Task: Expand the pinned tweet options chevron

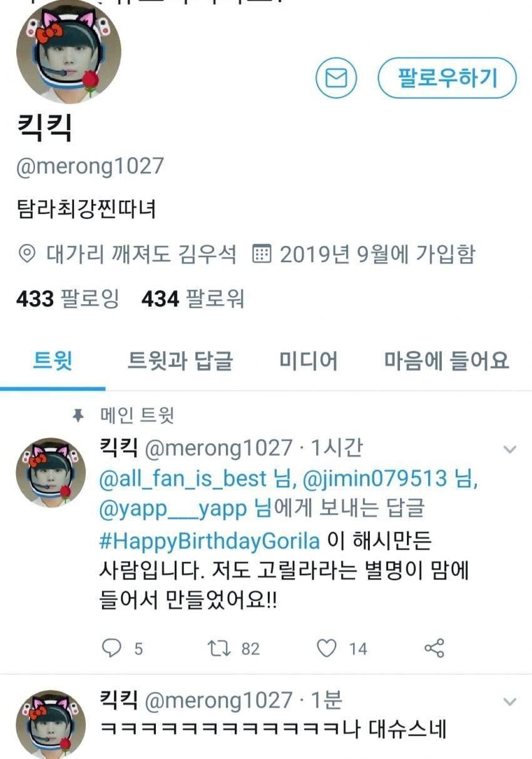Action: [x=510, y=449]
